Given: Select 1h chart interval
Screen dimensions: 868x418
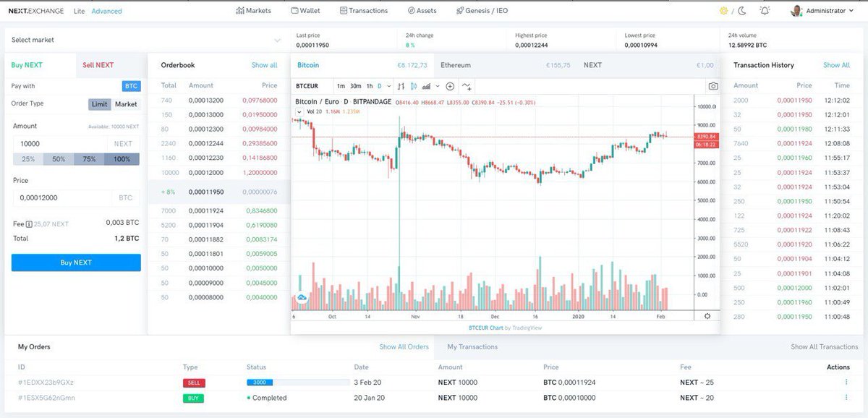Looking at the screenshot, I should [370, 86].
